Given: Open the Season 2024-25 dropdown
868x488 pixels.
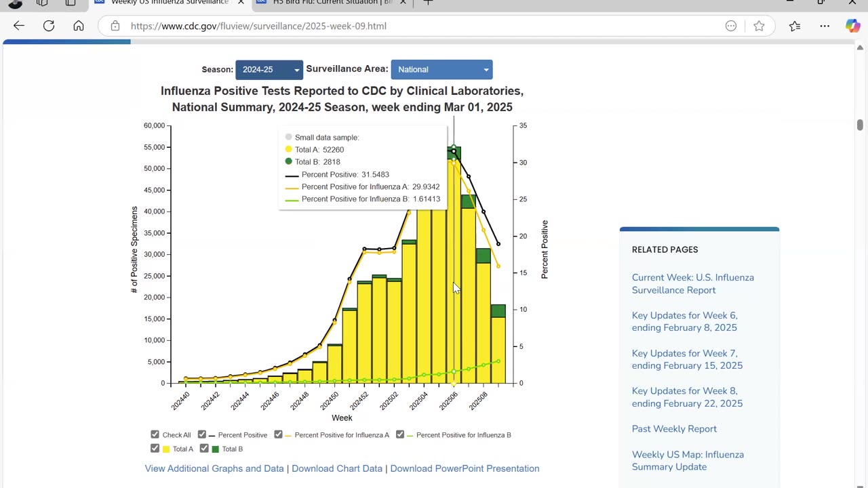Looking at the screenshot, I should [269, 69].
